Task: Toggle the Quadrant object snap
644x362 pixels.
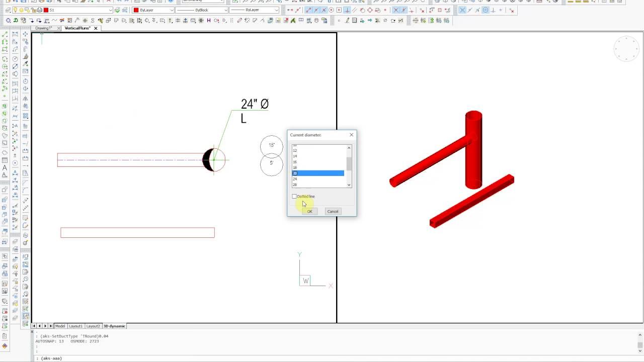Action: point(370,10)
